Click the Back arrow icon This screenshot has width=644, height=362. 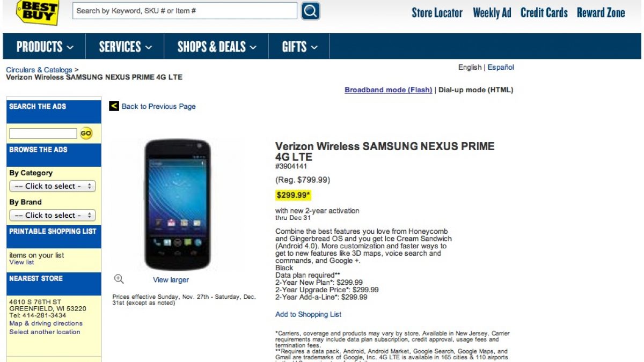114,106
